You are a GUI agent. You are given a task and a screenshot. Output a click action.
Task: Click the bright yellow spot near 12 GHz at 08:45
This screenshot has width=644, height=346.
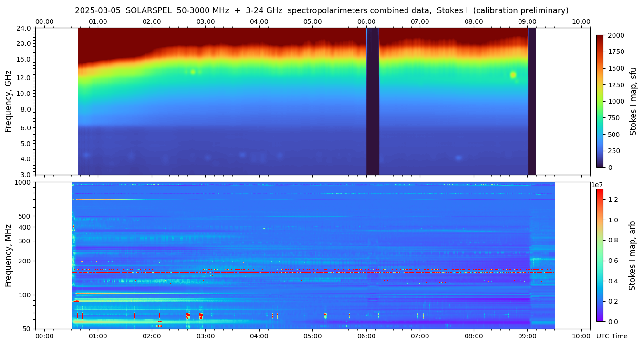point(513,74)
